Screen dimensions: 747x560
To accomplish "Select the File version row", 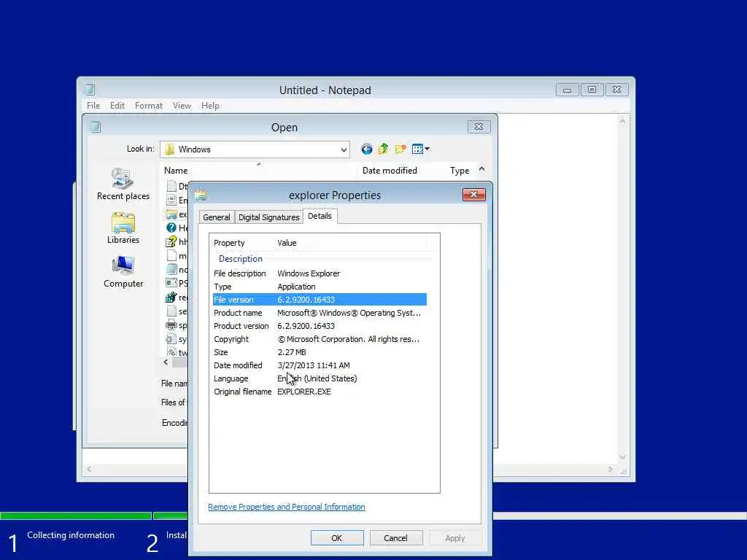I will point(320,300).
